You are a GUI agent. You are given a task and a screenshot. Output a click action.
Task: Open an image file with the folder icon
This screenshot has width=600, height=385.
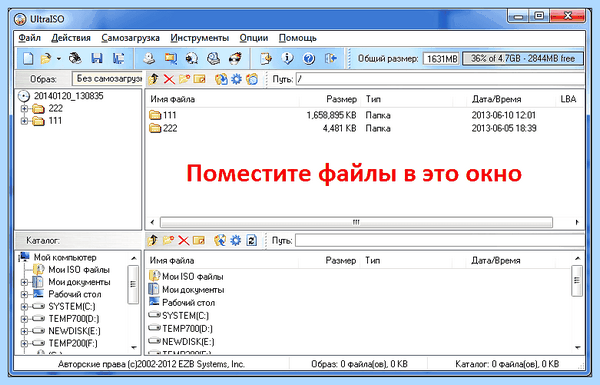pos(46,59)
